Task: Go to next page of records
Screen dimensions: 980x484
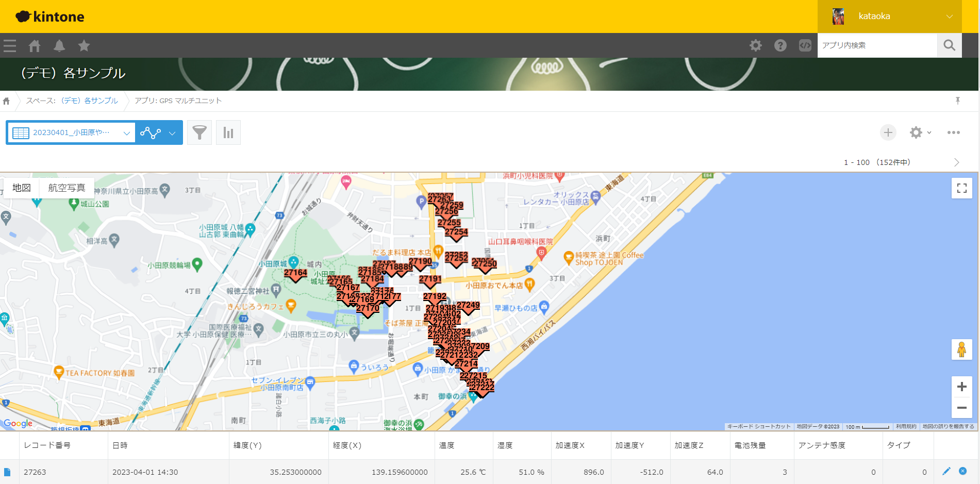Action: (957, 162)
